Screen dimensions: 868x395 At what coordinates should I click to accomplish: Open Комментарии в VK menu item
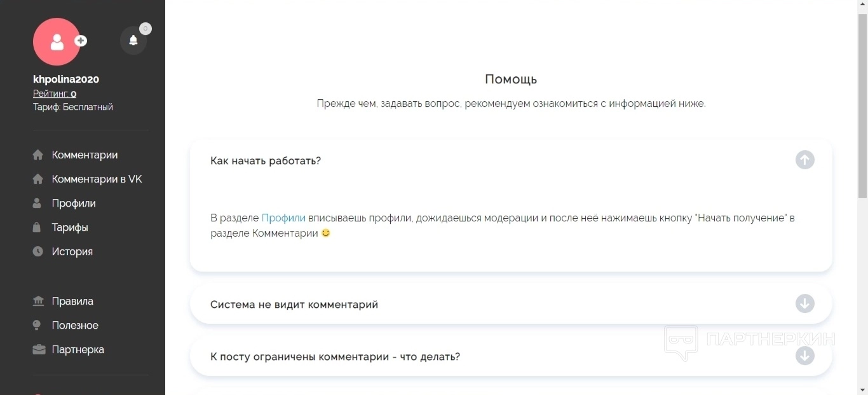pos(97,179)
